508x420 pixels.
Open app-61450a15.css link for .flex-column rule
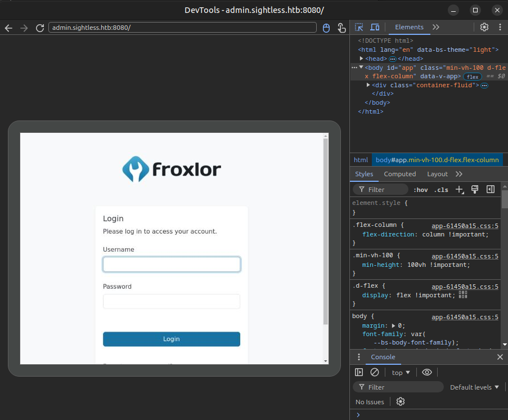pos(465,226)
